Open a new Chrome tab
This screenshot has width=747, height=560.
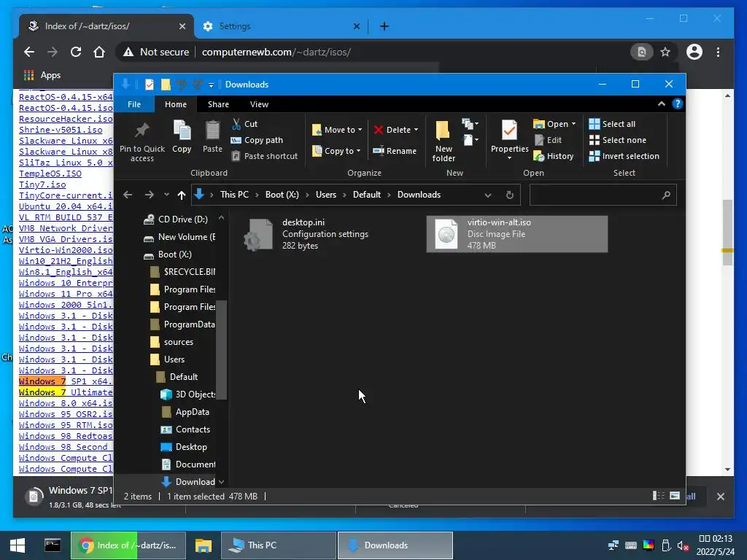(384, 26)
